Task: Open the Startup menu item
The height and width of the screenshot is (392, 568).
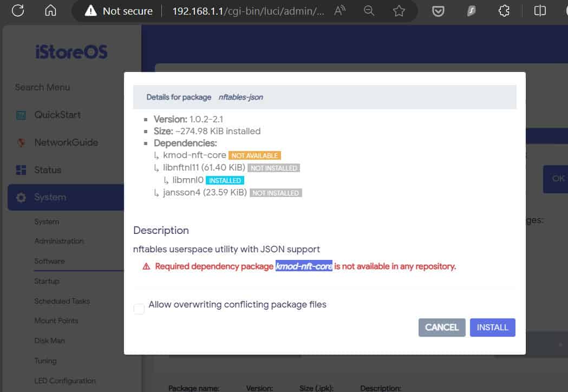Action: coord(47,280)
